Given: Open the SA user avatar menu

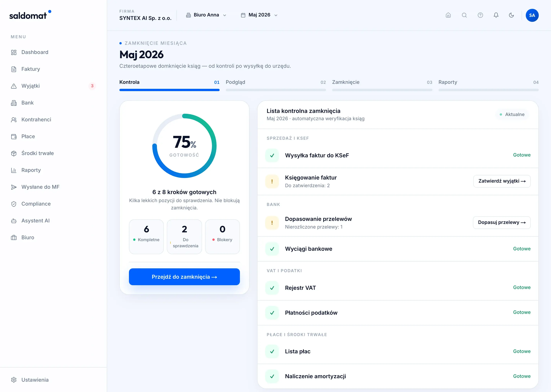Looking at the screenshot, I should click(532, 15).
